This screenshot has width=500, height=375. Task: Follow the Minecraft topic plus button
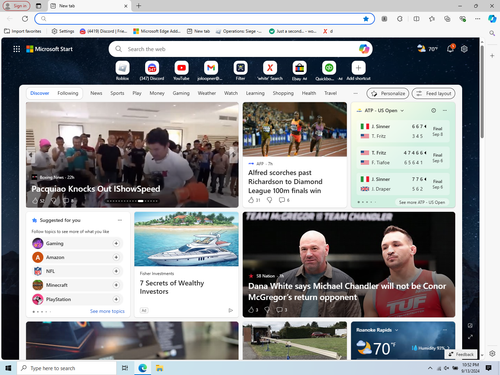[x=116, y=285]
